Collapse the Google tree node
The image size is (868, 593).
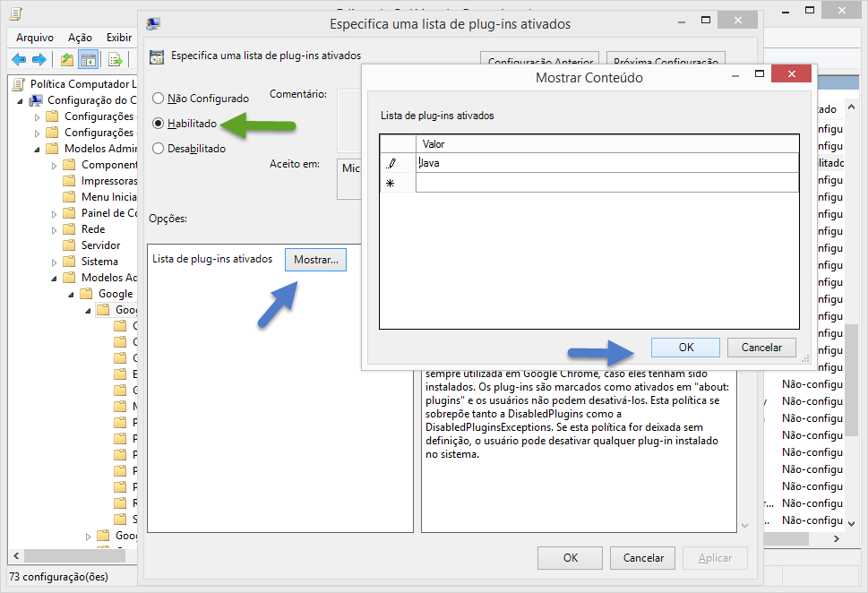tap(72, 295)
